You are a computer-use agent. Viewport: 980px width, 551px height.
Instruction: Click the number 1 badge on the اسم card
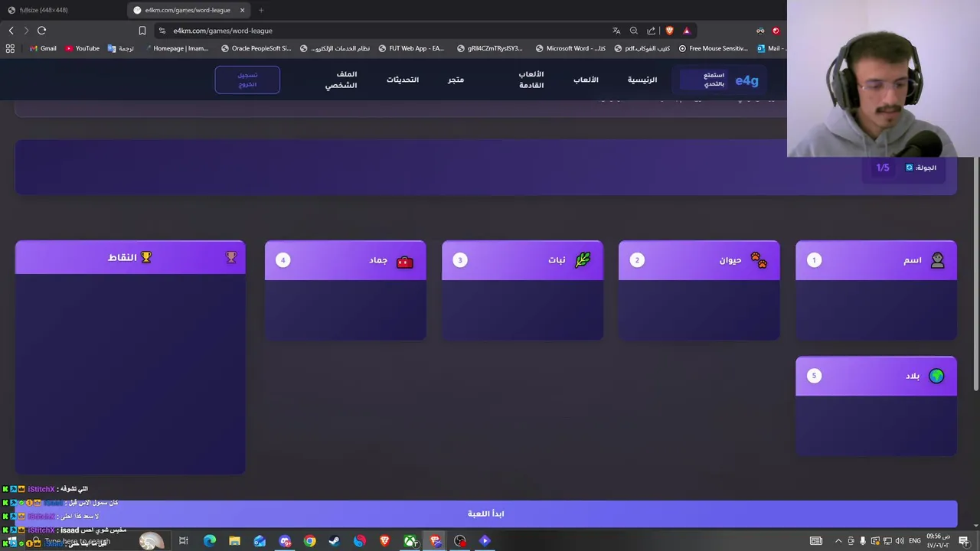tap(814, 260)
